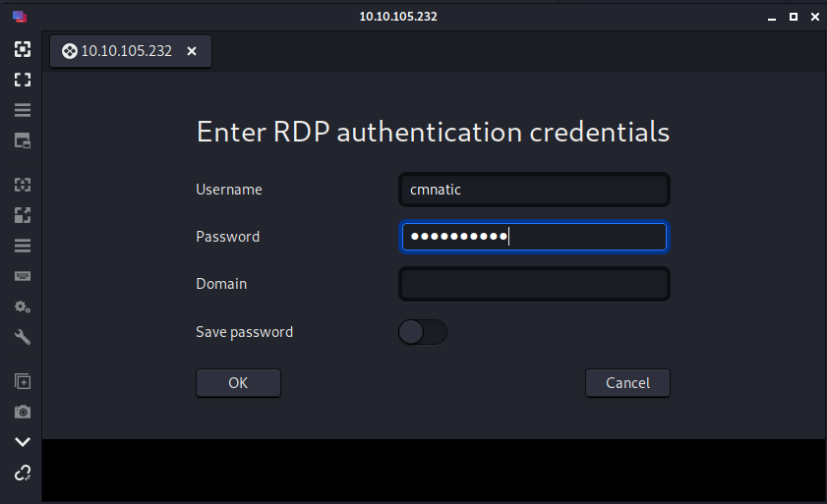Click the "Password" label

[x=228, y=237]
